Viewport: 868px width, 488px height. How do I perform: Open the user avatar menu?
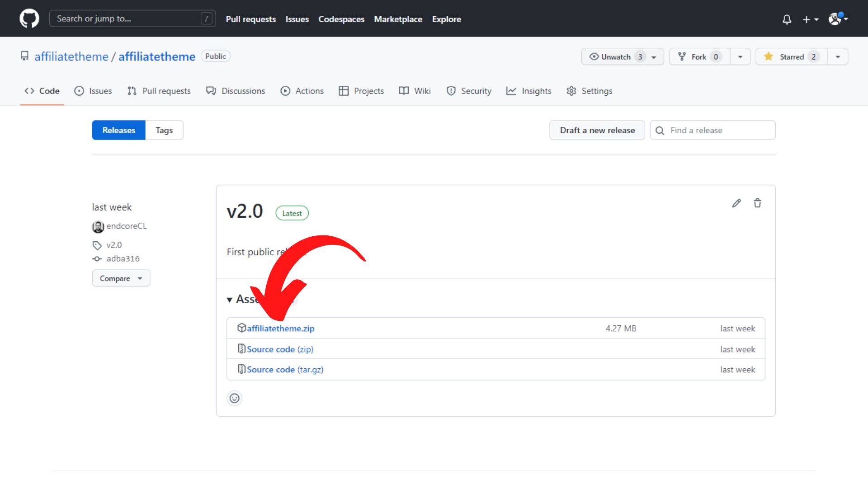coord(838,19)
